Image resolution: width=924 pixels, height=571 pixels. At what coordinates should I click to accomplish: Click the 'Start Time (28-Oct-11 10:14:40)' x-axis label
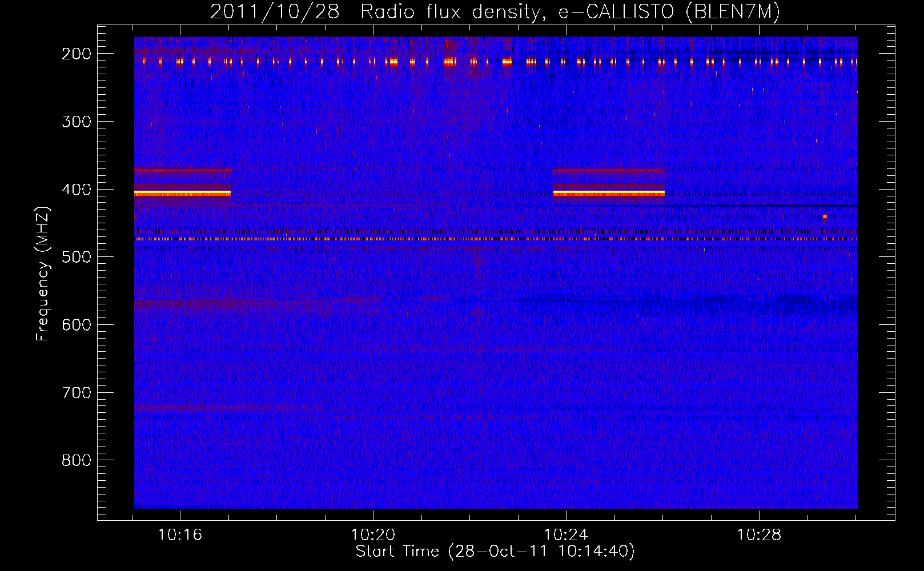point(495,552)
